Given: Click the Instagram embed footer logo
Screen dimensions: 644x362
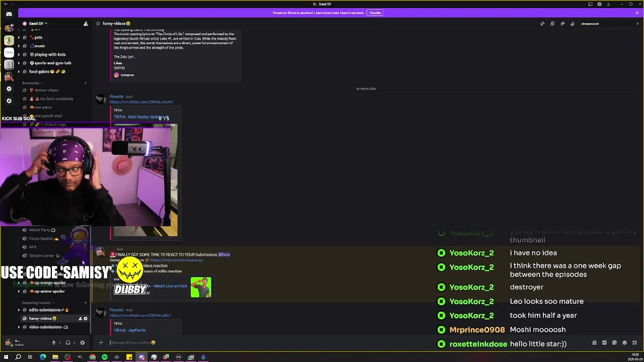Looking at the screenshot, I should (x=116, y=75).
